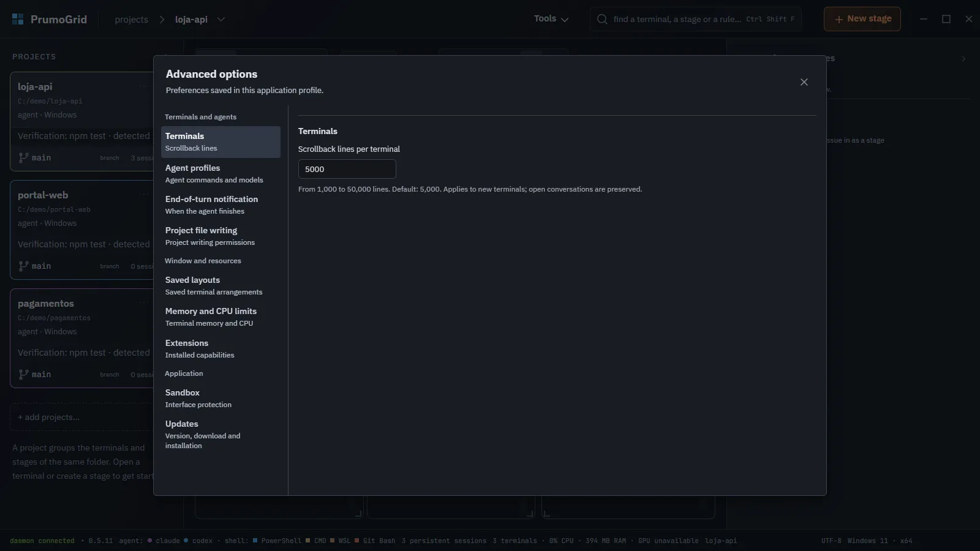
Task: Click the branch icon on the portal-web card
Action: (23, 266)
